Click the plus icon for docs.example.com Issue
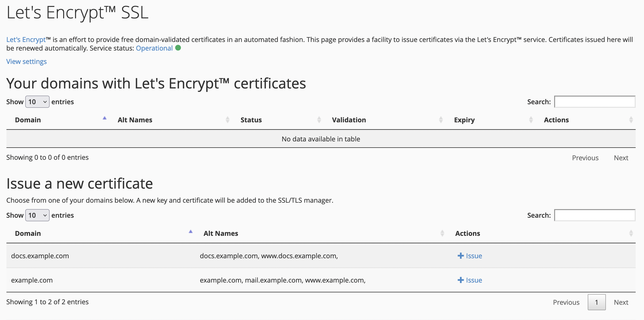Viewport: 644px width, 320px height. pyautogui.click(x=460, y=256)
